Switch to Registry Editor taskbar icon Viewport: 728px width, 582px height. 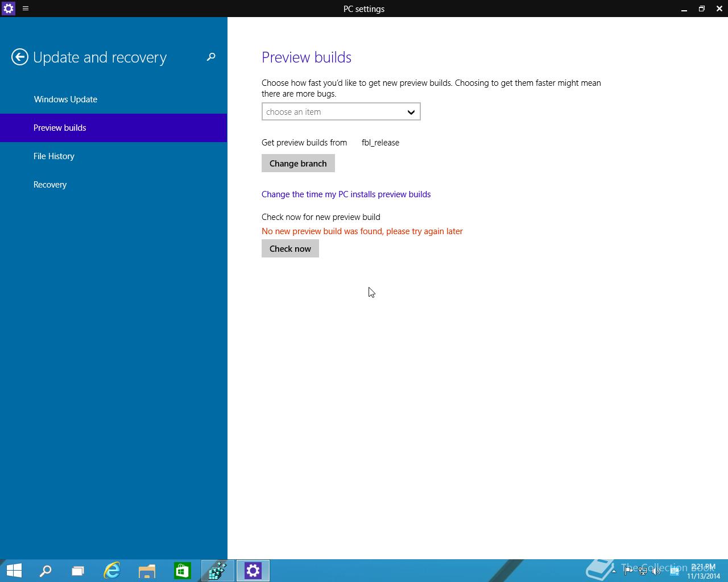tap(217, 571)
